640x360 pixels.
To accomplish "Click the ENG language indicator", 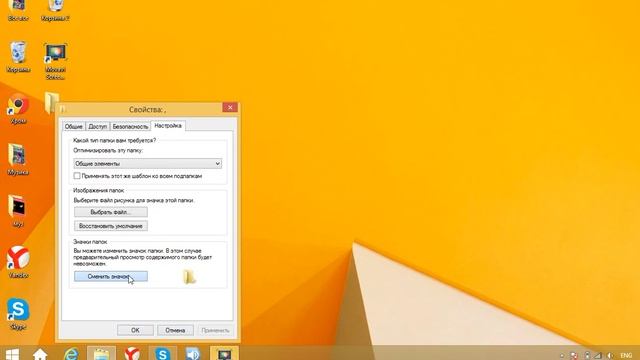I will 626,356.
